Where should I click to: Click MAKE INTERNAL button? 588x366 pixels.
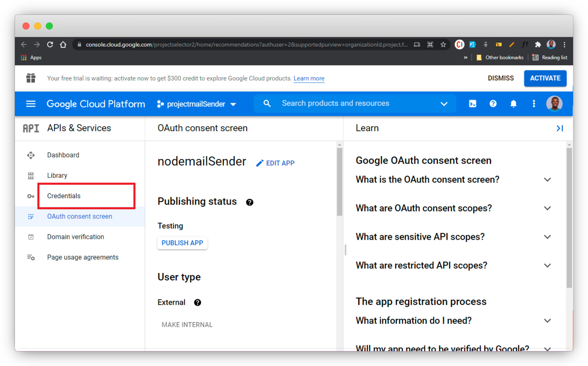pyautogui.click(x=187, y=325)
